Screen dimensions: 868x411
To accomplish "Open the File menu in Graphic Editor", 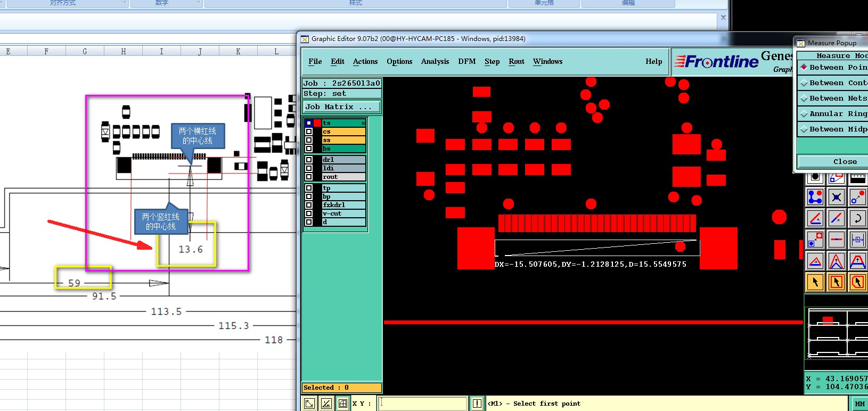I will (315, 62).
